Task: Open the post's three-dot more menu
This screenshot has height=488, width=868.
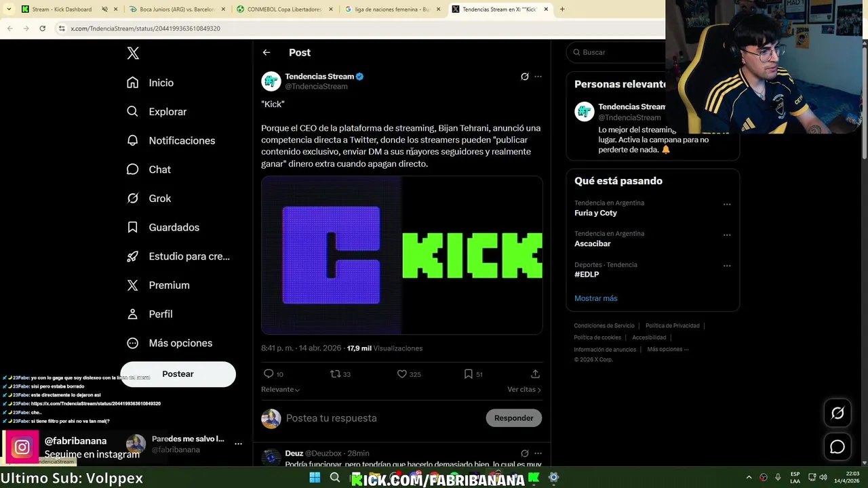Action: click(x=538, y=77)
